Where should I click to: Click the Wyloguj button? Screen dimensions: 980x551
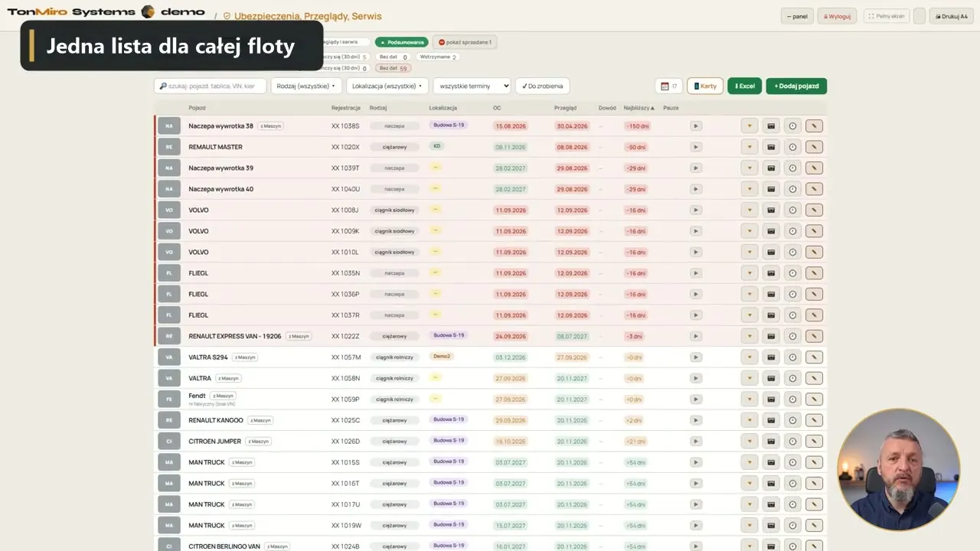[837, 16]
